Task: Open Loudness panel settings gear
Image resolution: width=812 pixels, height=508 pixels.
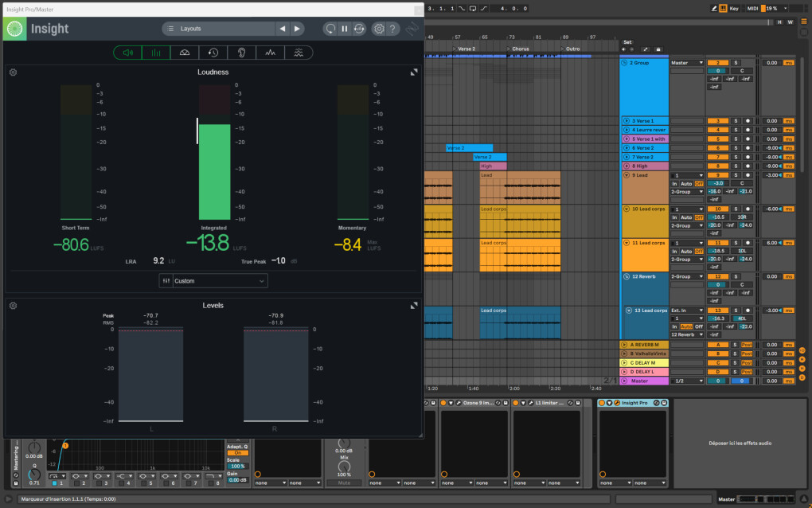Action: coord(13,72)
